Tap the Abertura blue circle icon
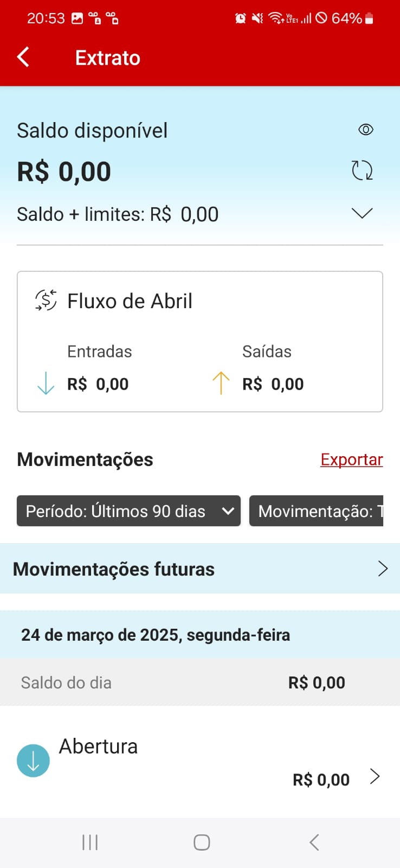 pos(33,761)
